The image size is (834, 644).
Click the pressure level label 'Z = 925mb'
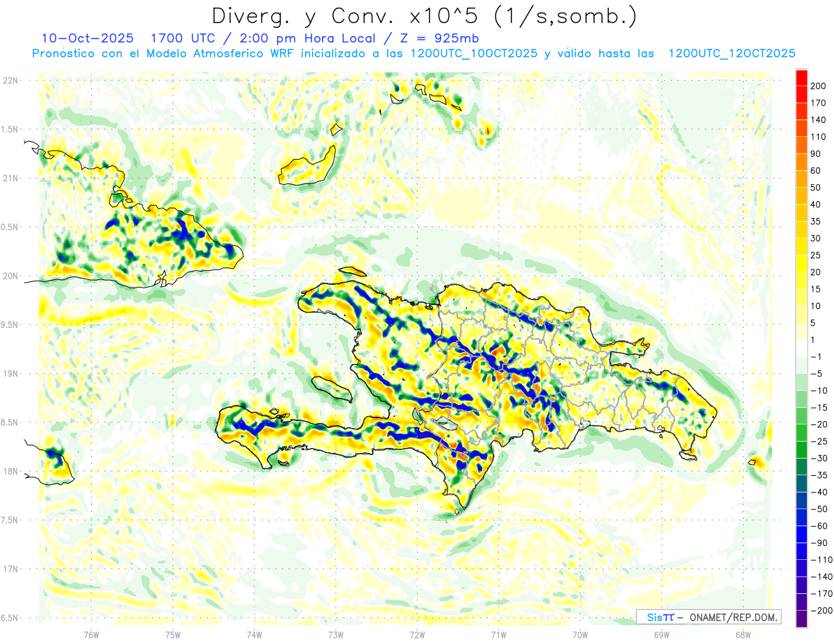pos(439,38)
